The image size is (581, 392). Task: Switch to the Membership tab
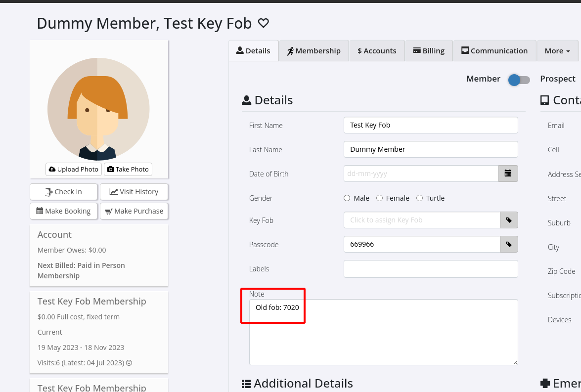coord(313,51)
